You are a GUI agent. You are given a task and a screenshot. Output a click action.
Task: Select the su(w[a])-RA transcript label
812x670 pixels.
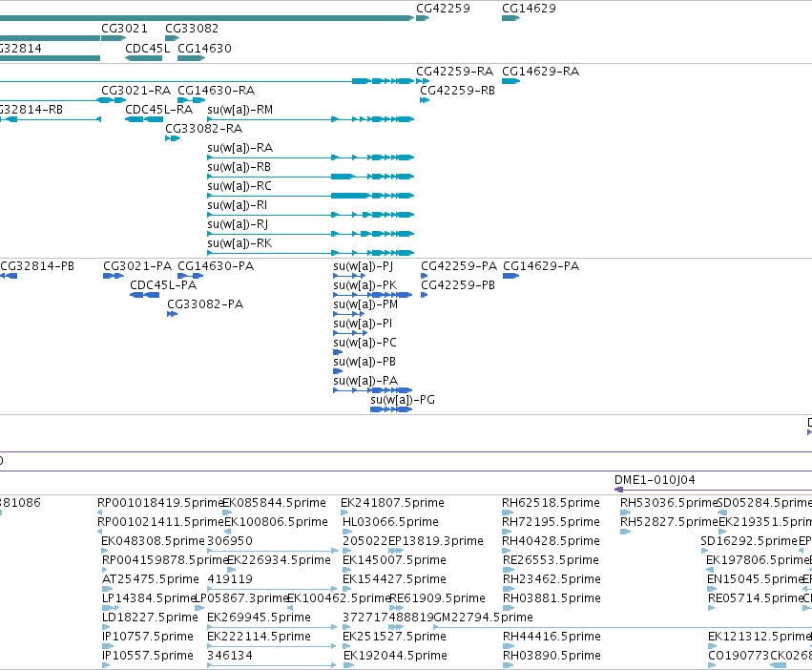239,148
